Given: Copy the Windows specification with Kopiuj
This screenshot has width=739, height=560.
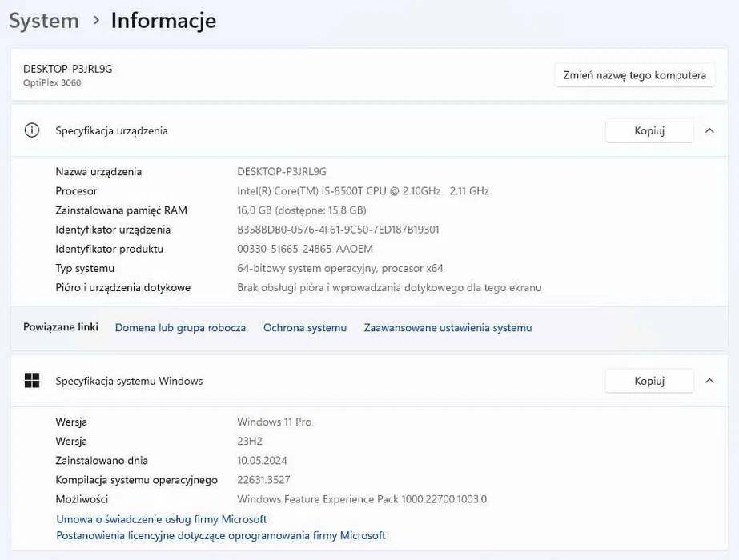Looking at the screenshot, I should pyautogui.click(x=649, y=381).
